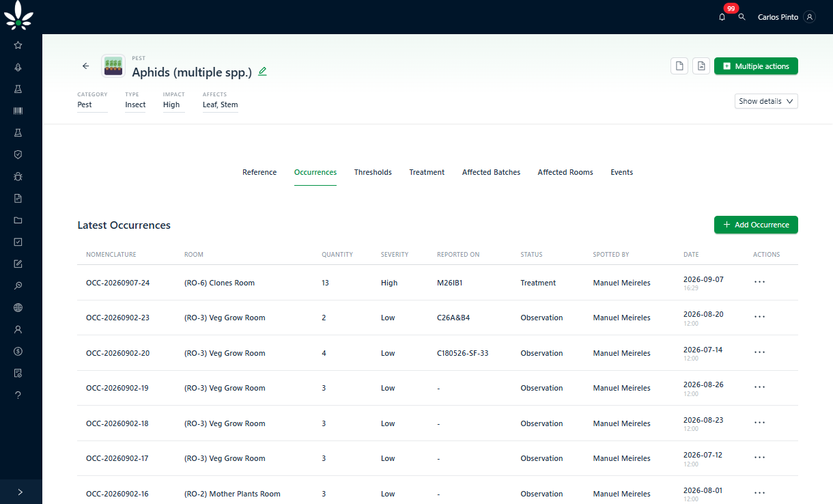Switch to the Reference tab
833x504 pixels.
pyautogui.click(x=259, y=172)
